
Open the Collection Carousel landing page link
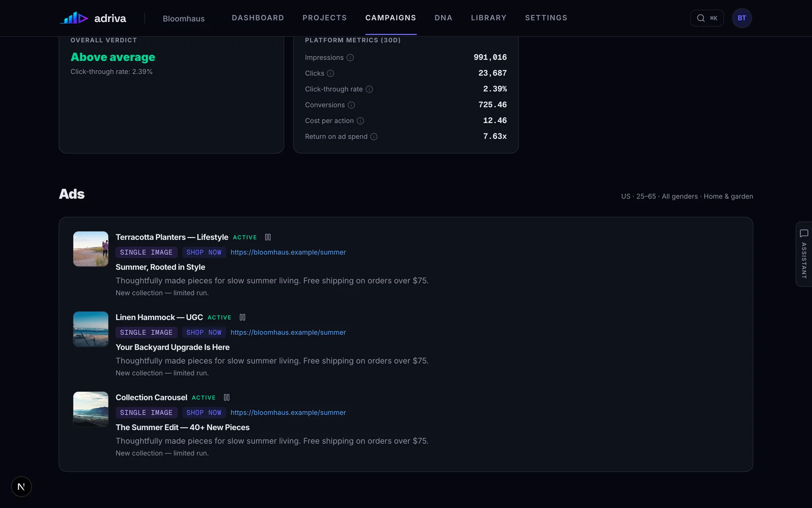pyautogui.click(x=288, y=413)
